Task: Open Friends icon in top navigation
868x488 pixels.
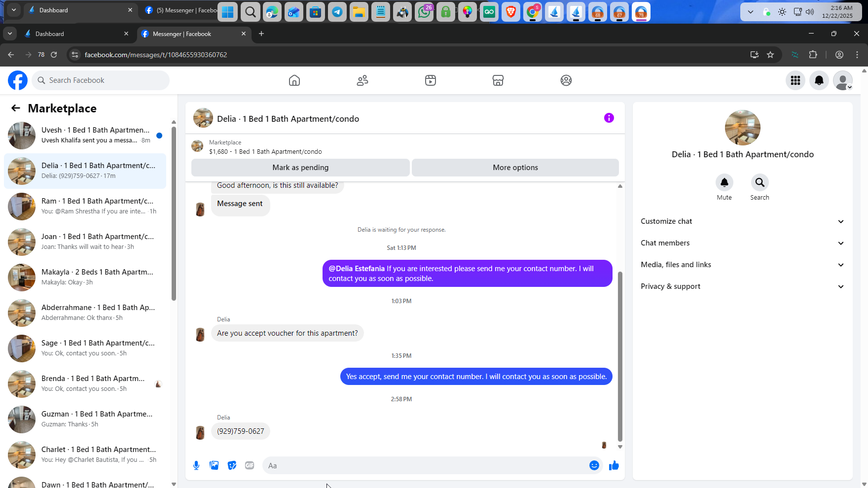Action: (362, 80)
